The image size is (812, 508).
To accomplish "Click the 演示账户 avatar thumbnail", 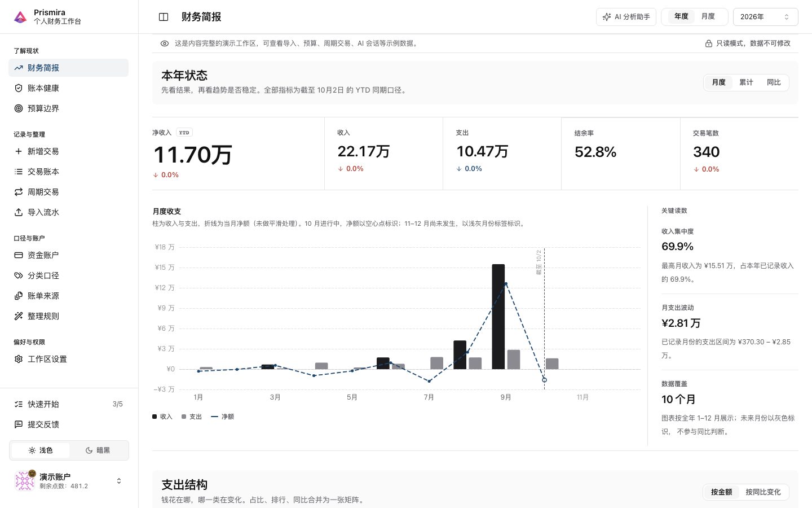I will coord(25,481).
